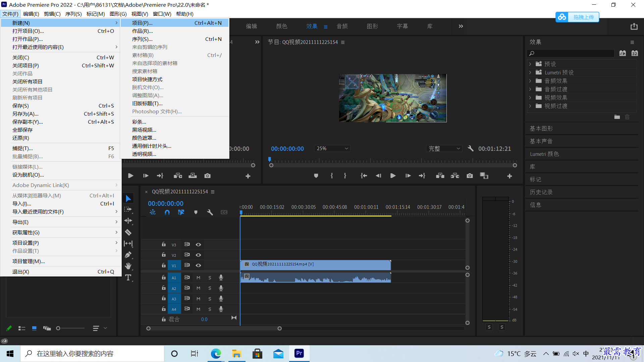
Task: Enable voice-over record on A3
Action: tap(221, 298)
